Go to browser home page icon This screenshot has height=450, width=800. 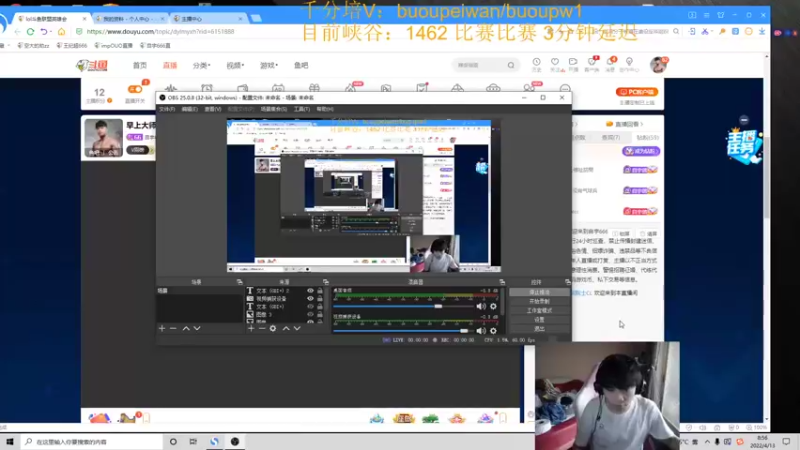[61, 32]
